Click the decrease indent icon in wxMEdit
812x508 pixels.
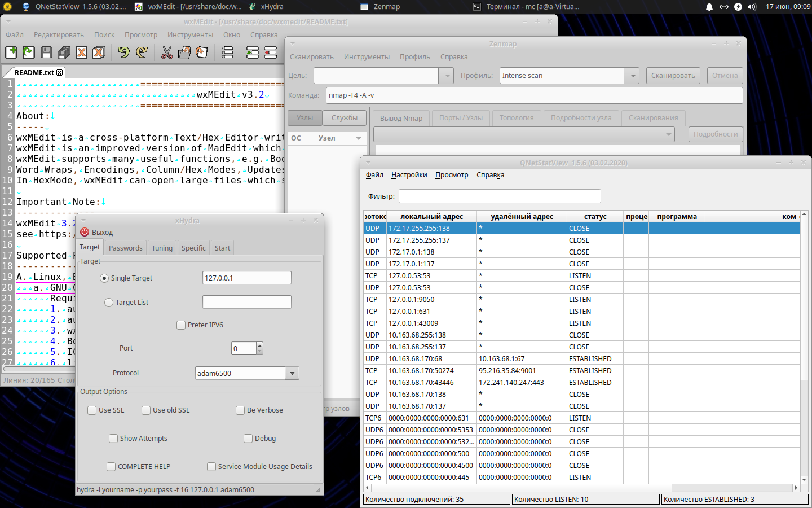click(x=271, y=52)
